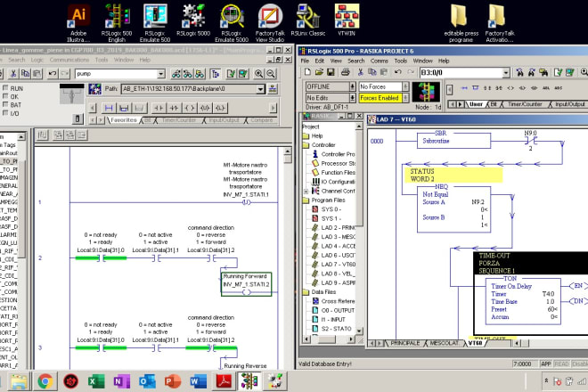Click Running Forward INV_M7_1.STATI.2 coil
This screenshot has width=588, height=392.
pos(246,284)
